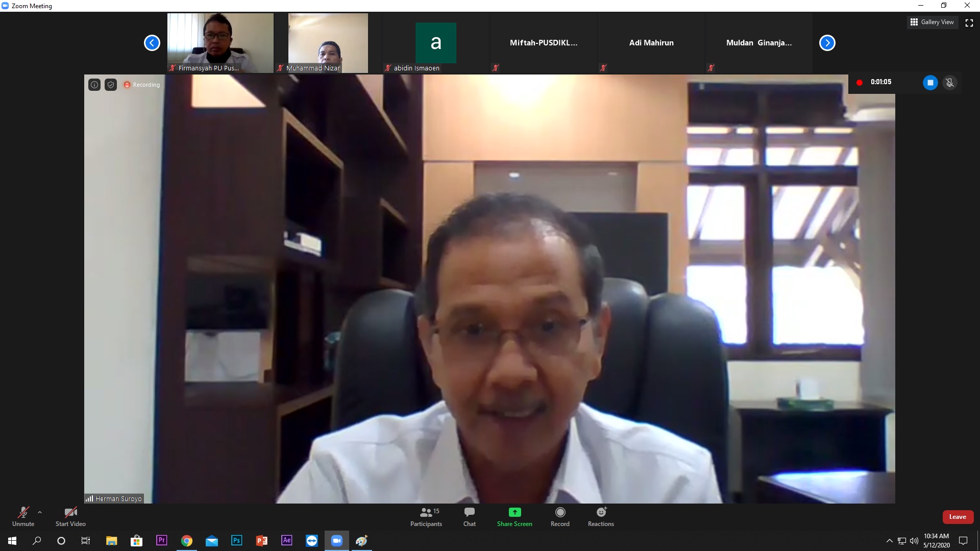The image size is (980, 551).
Task: Stop the recording with blue square button
Action: click(930, 83)
